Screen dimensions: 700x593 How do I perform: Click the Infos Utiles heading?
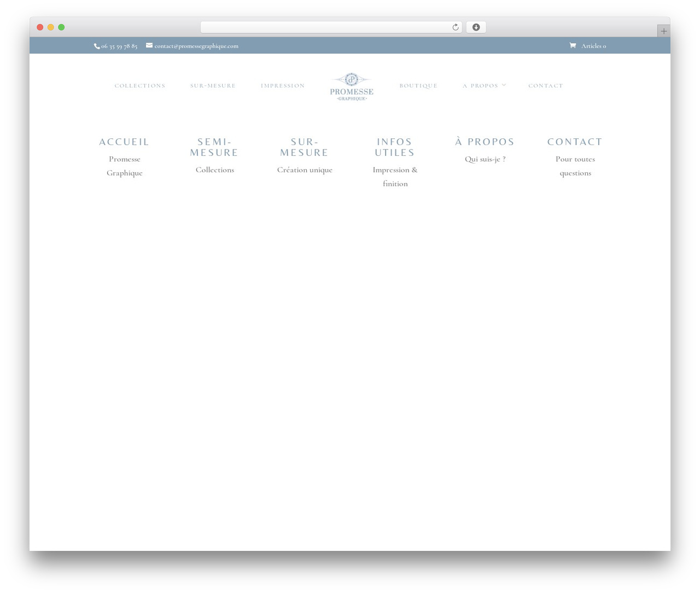[395, 147]
